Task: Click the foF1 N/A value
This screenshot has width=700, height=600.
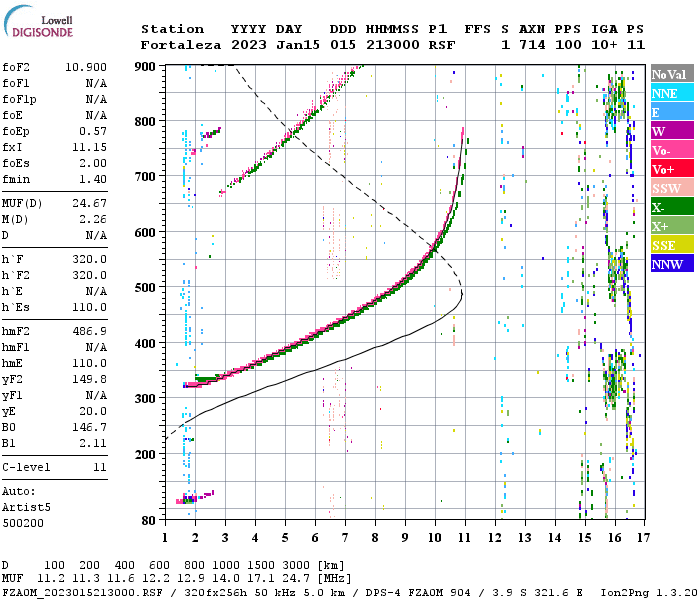Action: pyautogui.click(x=96, y=83)
